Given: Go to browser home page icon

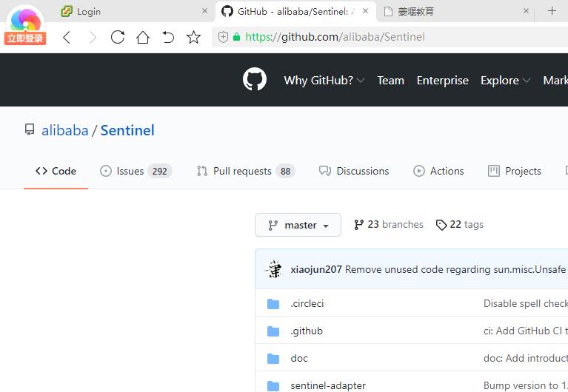Looking at the screenshot, I should pos(143,37).
